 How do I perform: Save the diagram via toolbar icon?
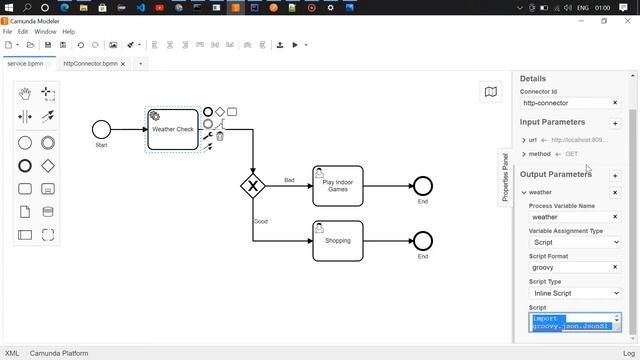point(48,45)
